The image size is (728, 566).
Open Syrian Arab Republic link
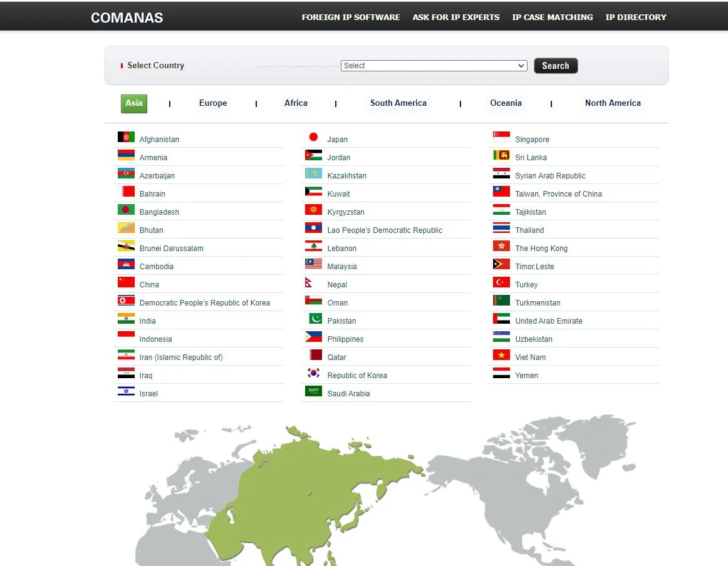550,176
